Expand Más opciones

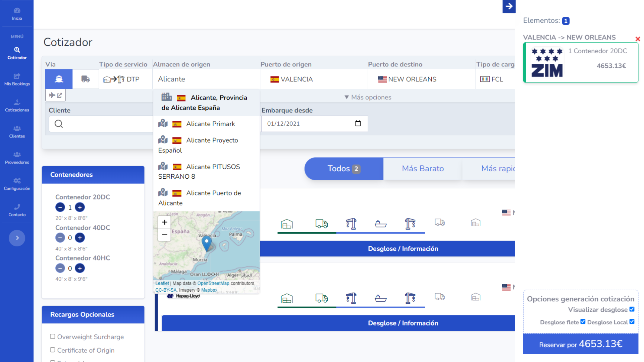[x=368, y=97]
